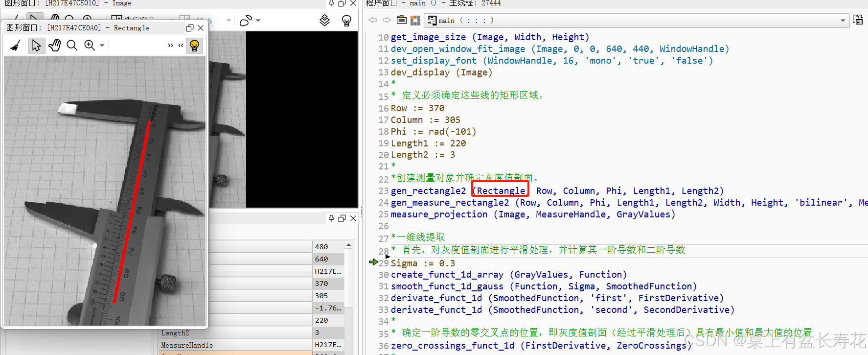Click the layers stack icon in Image window
Viewport: 868px width, 355px height.
325,21
